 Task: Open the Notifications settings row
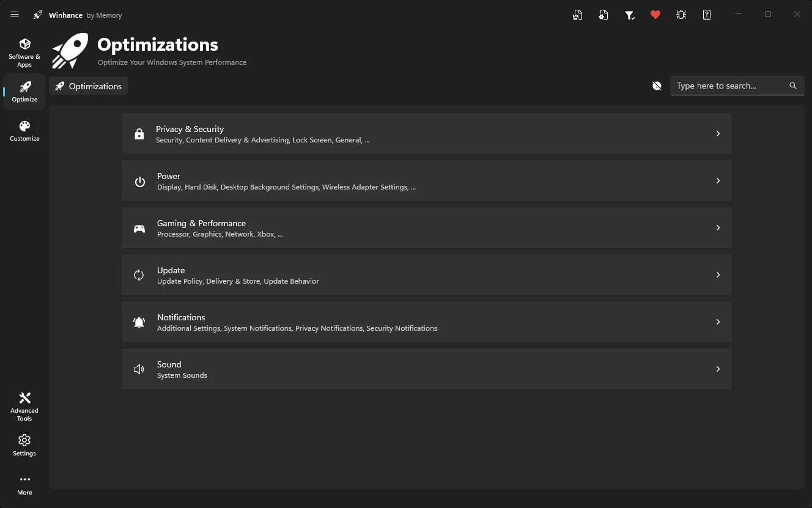click(x=426, y=322)
